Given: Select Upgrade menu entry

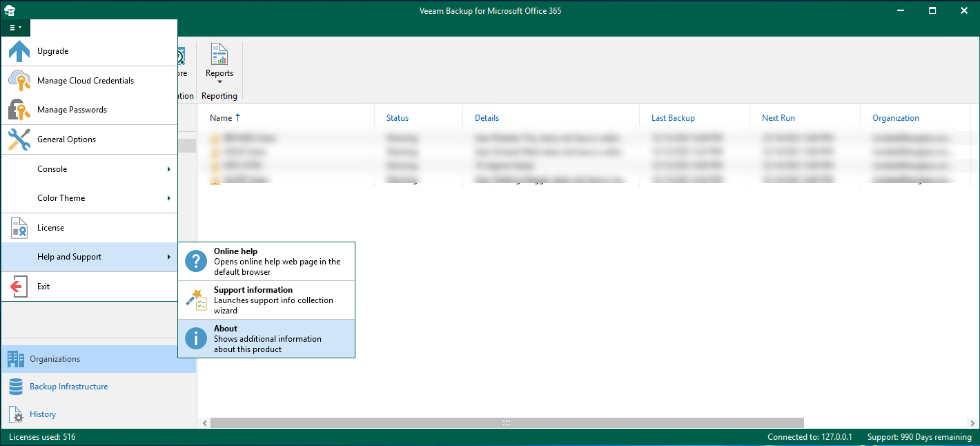Looking at the screenshot, I should 89,51.
